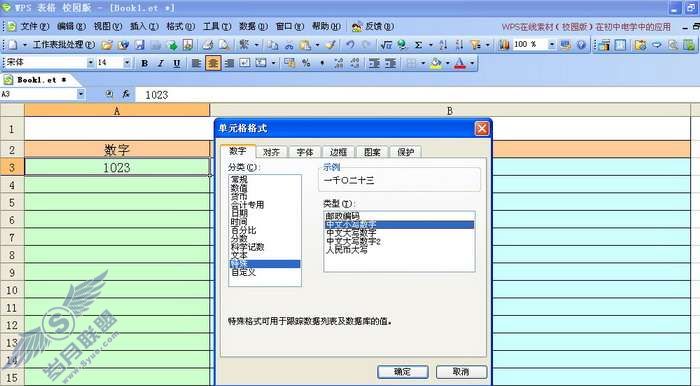This screenshot has width=700, height=386.
Task: Switch to the 字体 tab in the dialog
Action: (305, 152)
